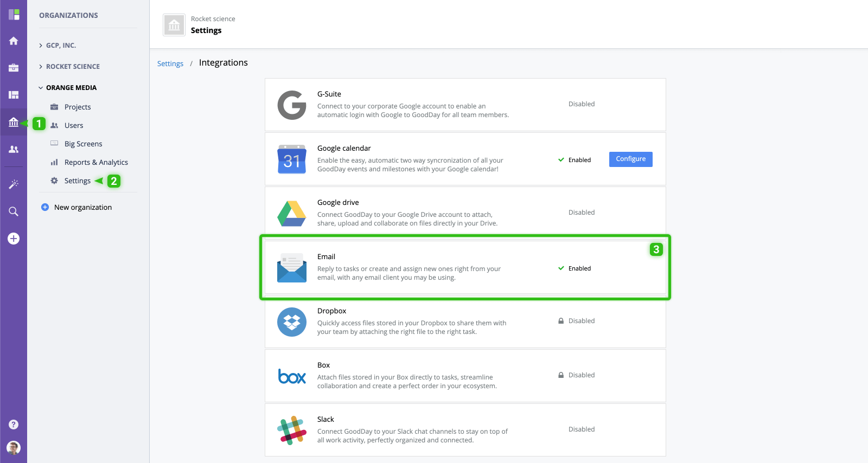The height and width of the screenshot is (463, 868).
Task: Expand the GCP, INC. organization
Action: tap(60, 46)
